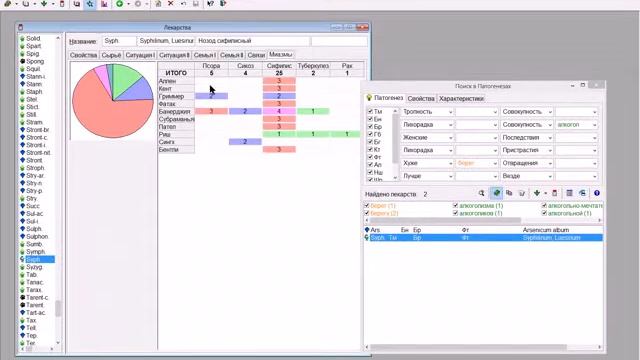Toggle the 'алкогольной (1)' checkbox

tap(544, 213)
